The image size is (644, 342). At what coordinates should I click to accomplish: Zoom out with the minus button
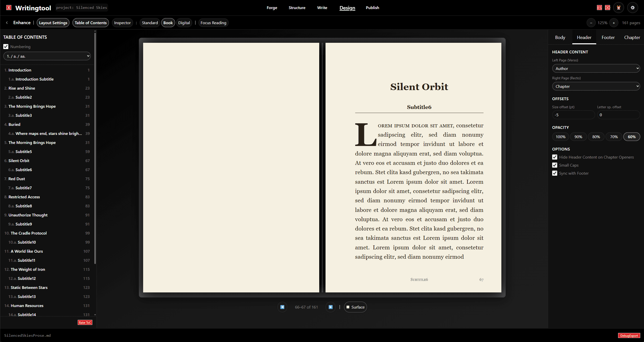pyautogui.click(x=591, y=23)
